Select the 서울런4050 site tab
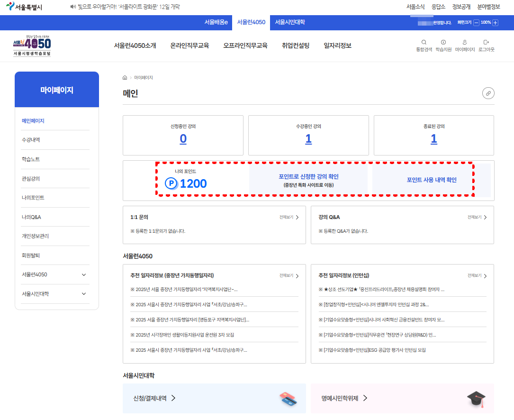Image resolution: width=514 pixels, height=420 pixels. tap(251, 22)
